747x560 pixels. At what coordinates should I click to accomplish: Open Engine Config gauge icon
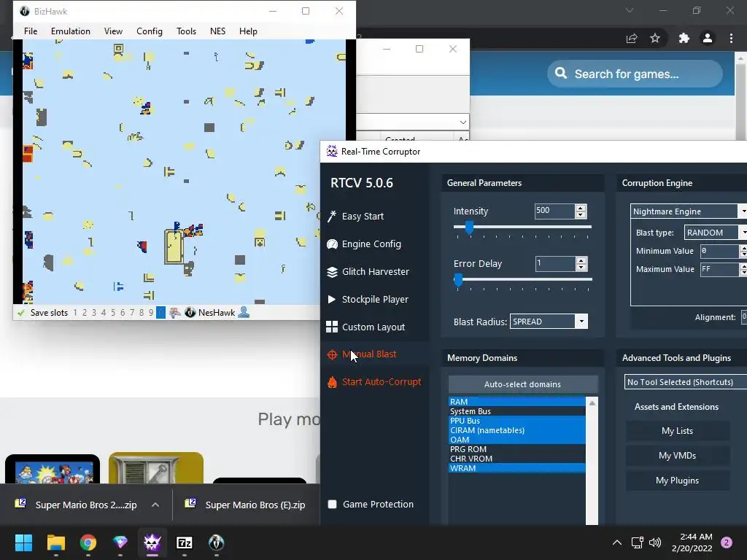(332, 244)
